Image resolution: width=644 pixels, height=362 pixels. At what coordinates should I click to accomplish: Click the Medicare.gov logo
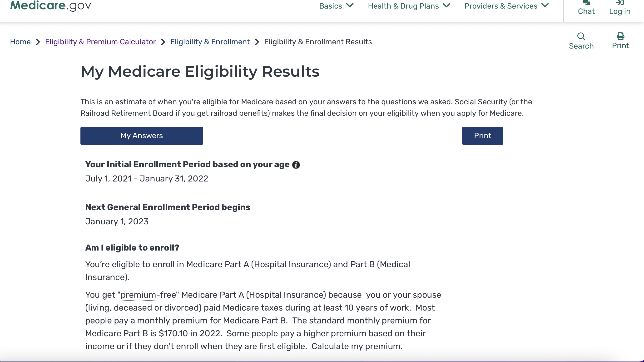(x=50, y=5)
